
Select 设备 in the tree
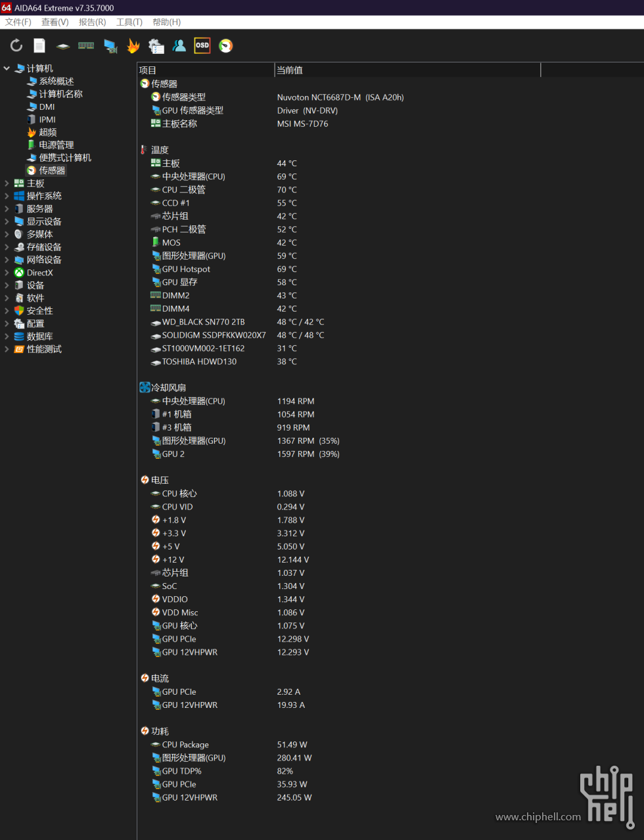coord(35,285)
